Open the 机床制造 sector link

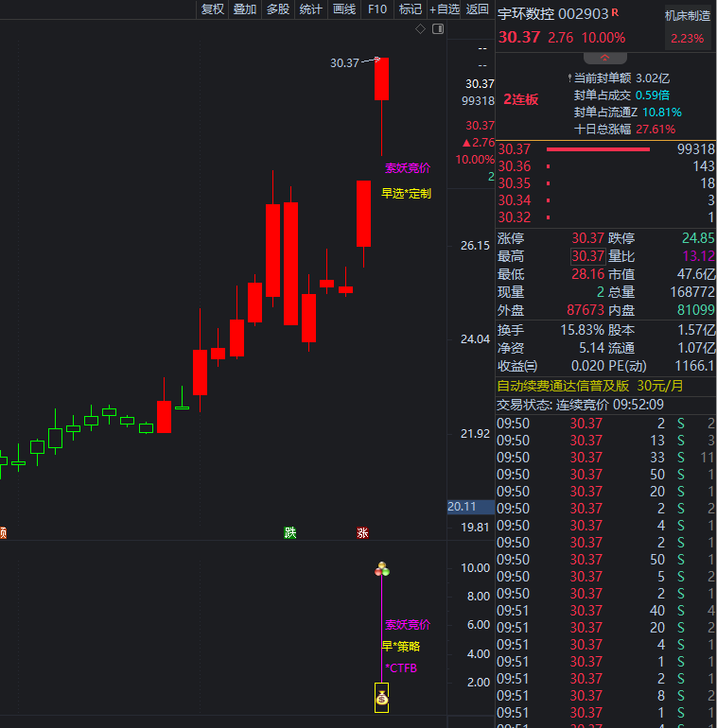coord(687,16)
